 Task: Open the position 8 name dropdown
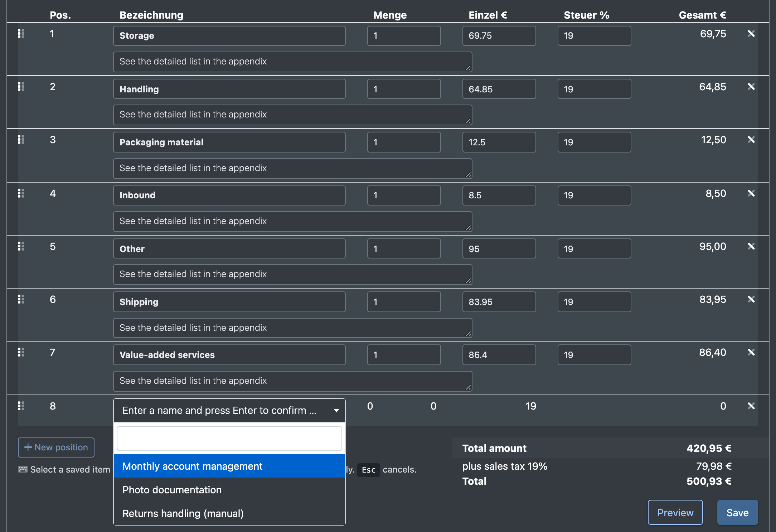(x=229, y=410)
